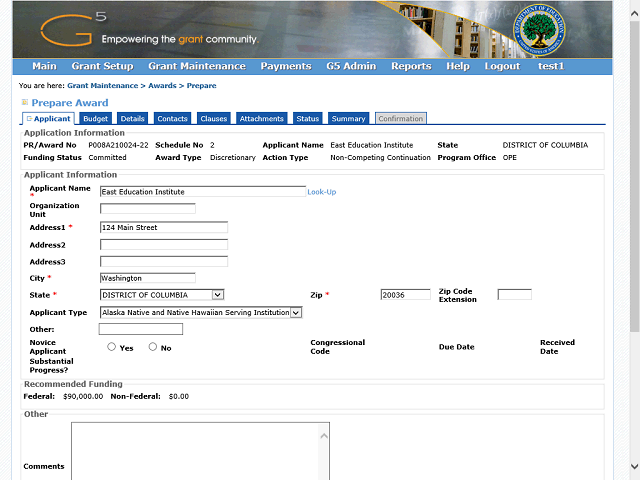Click the Applicant Name input field

(x=202, y=192)
